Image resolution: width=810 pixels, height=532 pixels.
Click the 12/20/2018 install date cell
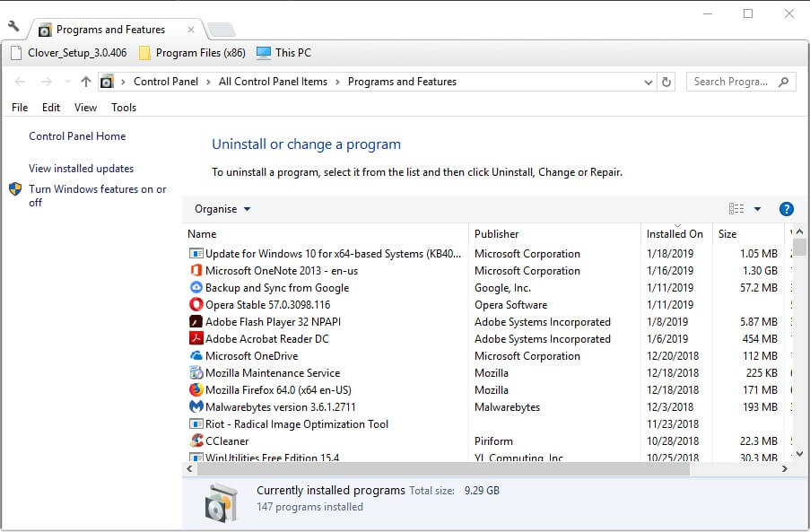[673, 356]
